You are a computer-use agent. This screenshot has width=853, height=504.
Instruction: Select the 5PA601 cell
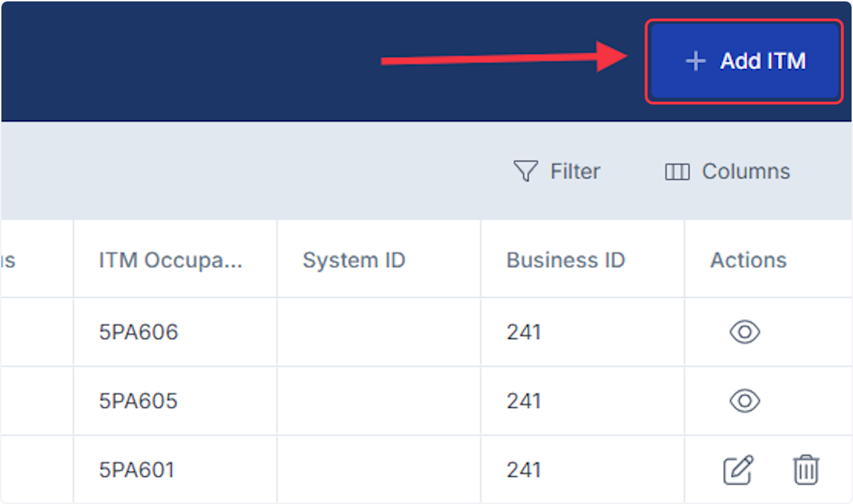pyautogui.click(x=175, y=470)
